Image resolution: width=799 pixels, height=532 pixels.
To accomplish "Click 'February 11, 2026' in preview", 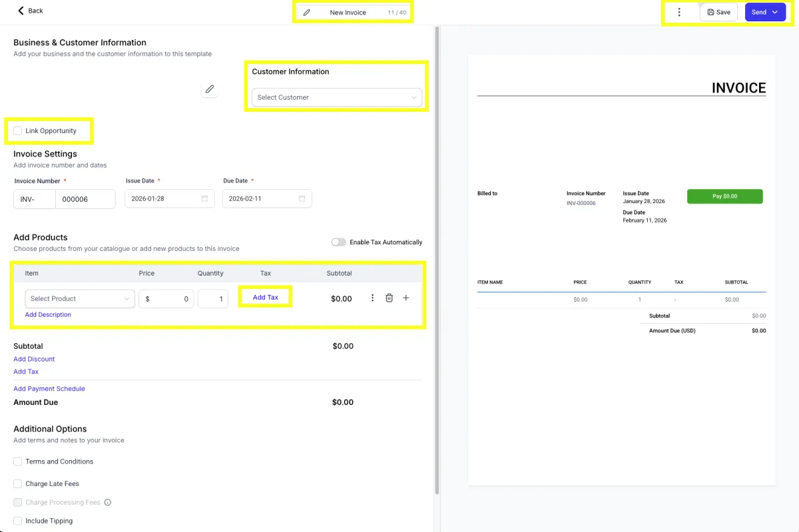I will (645, 220).
